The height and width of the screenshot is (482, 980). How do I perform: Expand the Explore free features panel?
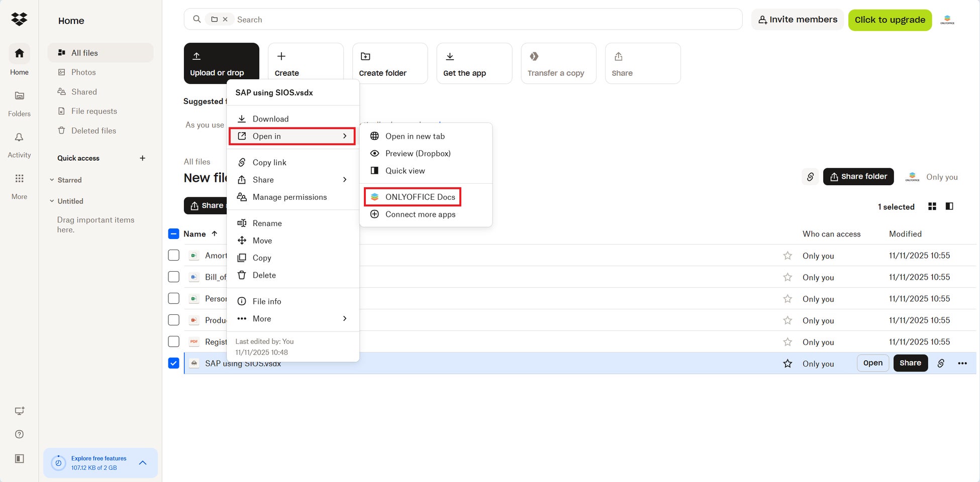pos(143,463)
